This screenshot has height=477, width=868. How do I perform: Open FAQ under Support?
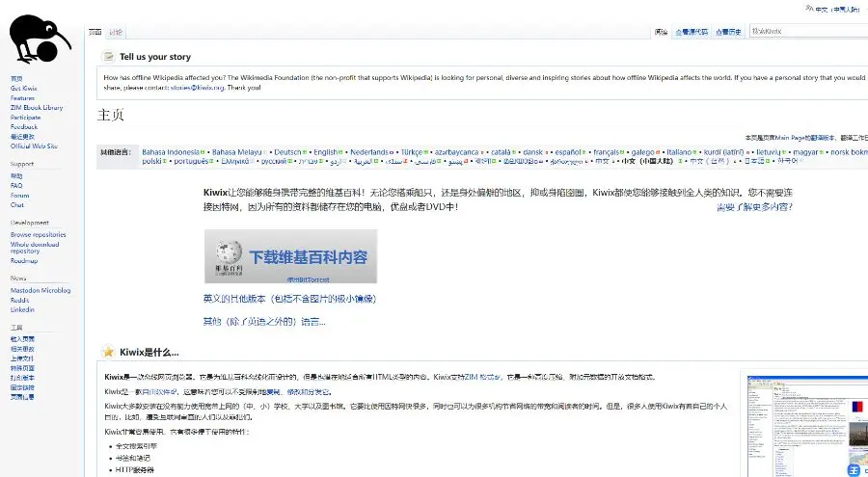(16, 185)
